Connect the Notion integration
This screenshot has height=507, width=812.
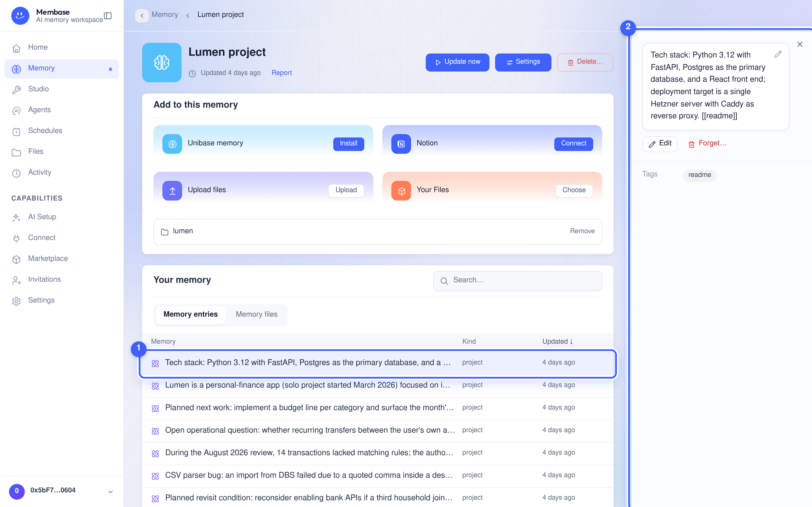point(573,144)
